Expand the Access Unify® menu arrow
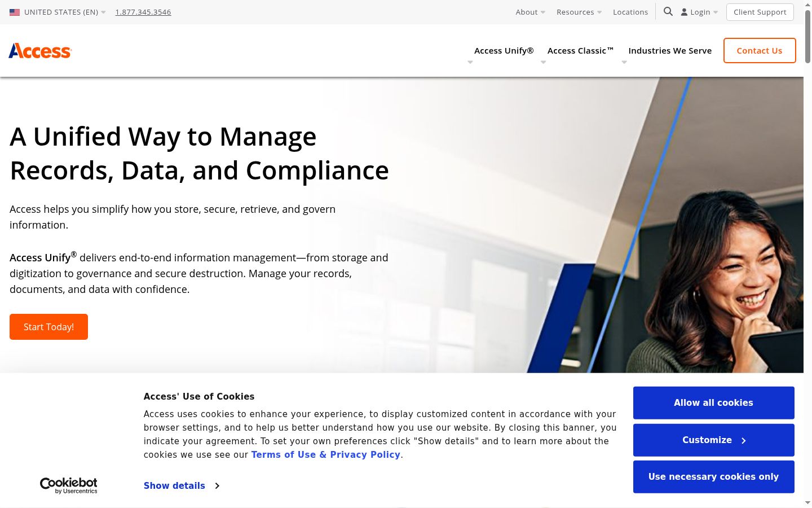The height and width of the screenshot is (508, 812). click(470, 62)
